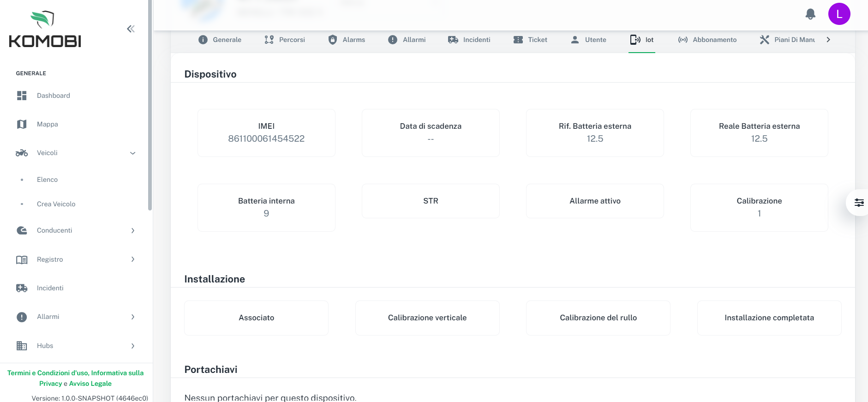Go to Incidenti in the sidebar
This screenshot has width=868, height=402.
(x=50, y=288)
